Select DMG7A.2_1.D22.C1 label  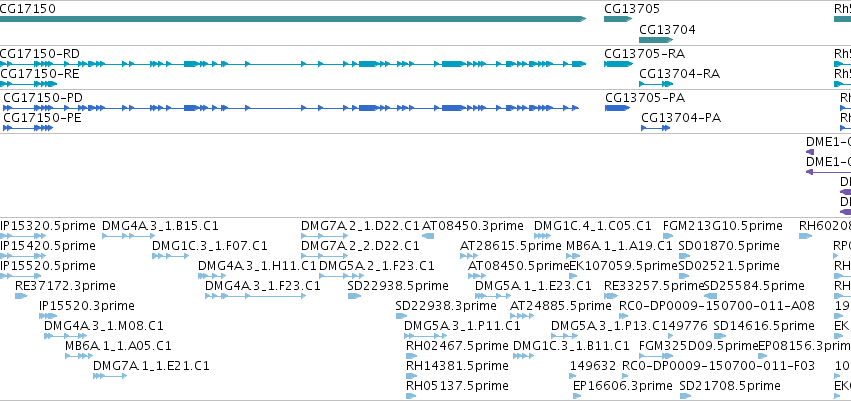click(x=360, y=226)
